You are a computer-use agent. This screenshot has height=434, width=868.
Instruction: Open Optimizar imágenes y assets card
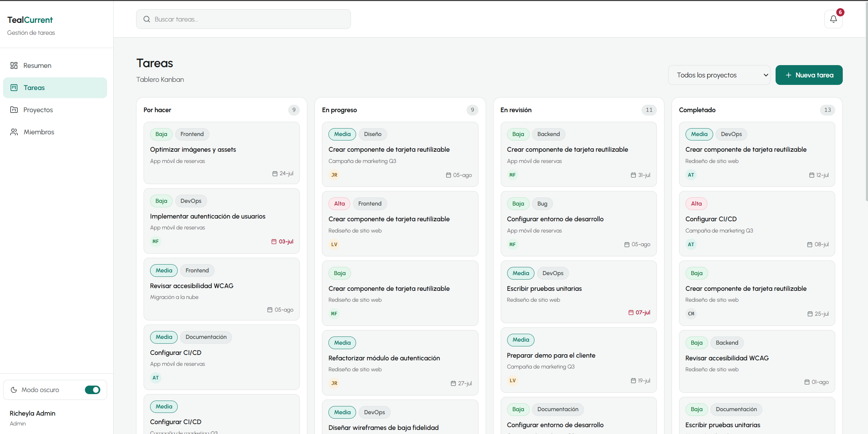(x=222, y=153)
